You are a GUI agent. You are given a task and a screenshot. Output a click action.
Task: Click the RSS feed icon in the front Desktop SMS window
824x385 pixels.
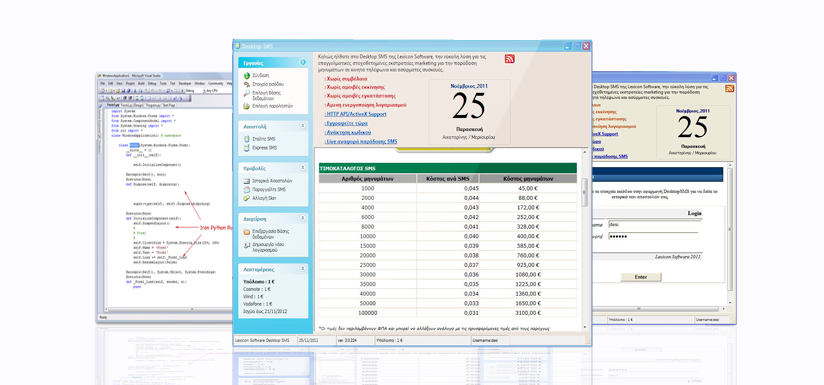point(509,59)
